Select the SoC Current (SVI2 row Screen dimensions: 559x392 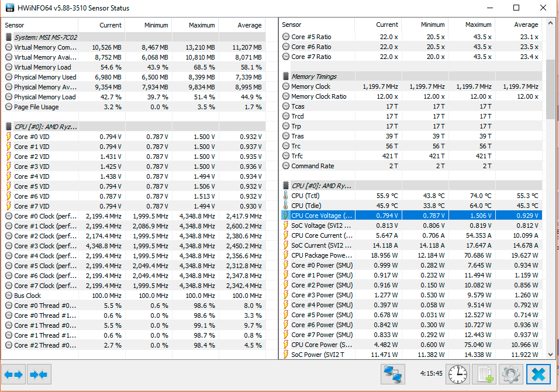pos(412,245)
